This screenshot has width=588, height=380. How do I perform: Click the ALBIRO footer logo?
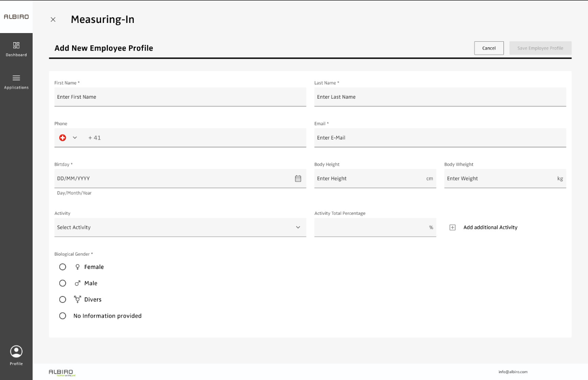61,372
